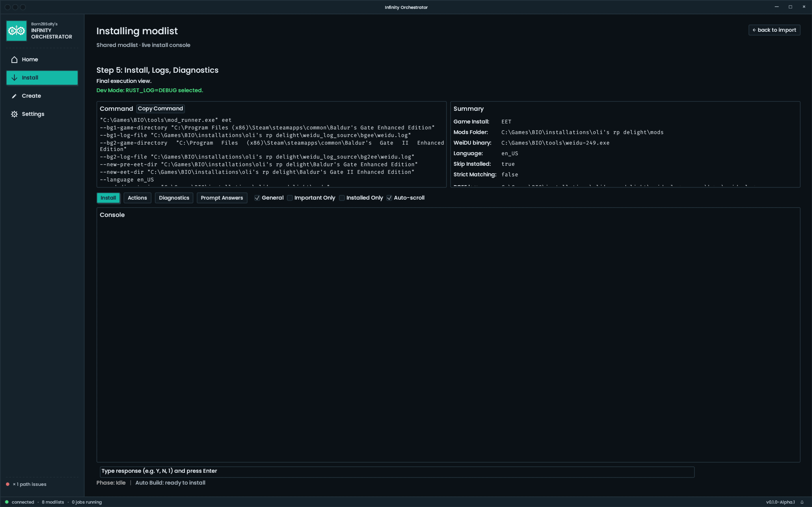Image resolution: width=812 pixels, height=507 pixels.
Task: Switch to the Prompt Answers tab
Action: click(x=222, y=198)
